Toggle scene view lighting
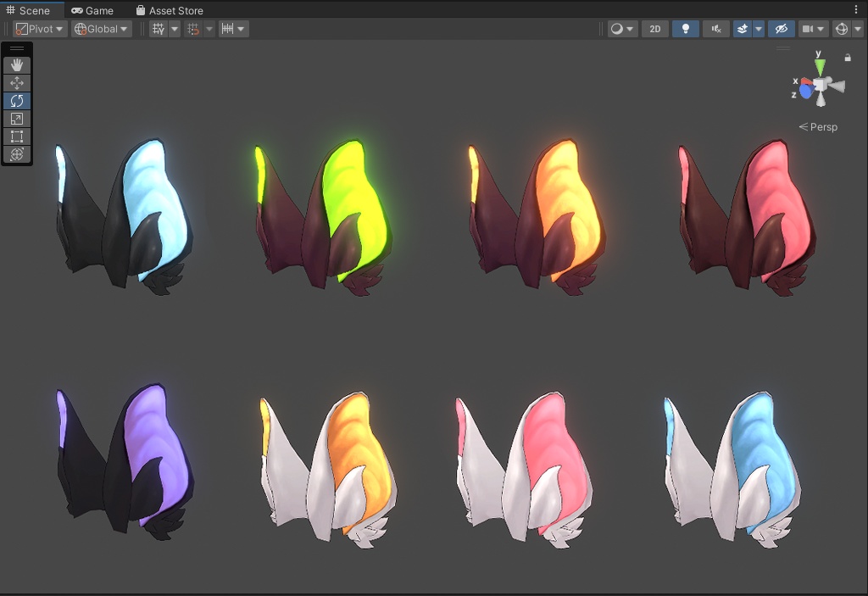Screen dimensions: 868x596 (x=686, y=28)
